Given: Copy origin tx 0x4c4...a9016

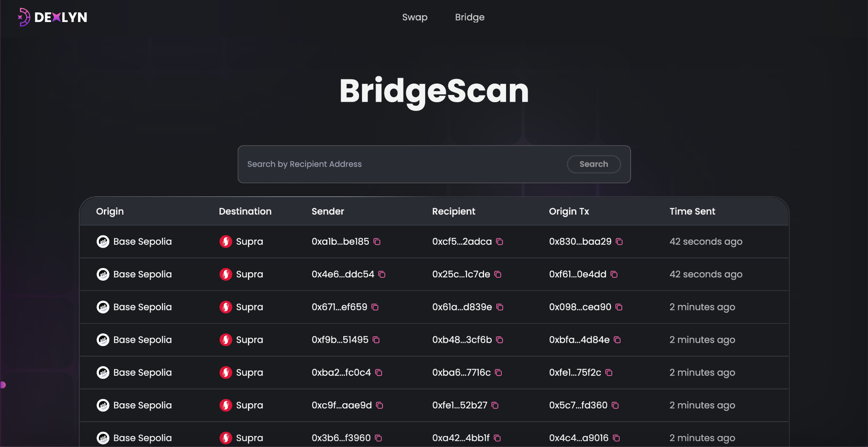Looking at the screenshot, I should 617,438.
